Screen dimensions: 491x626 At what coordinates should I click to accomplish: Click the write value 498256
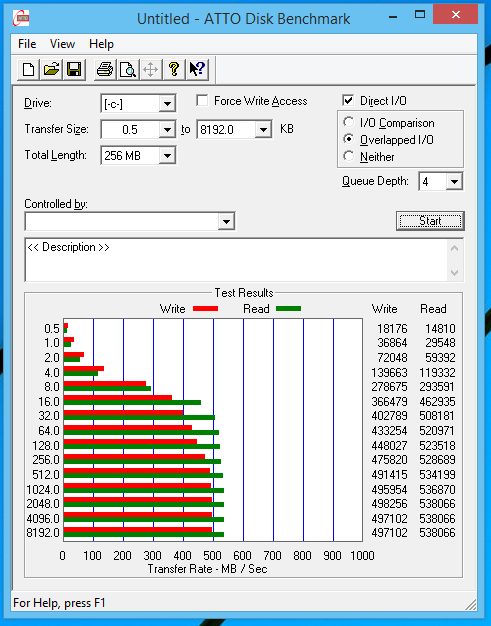[389, 504]
